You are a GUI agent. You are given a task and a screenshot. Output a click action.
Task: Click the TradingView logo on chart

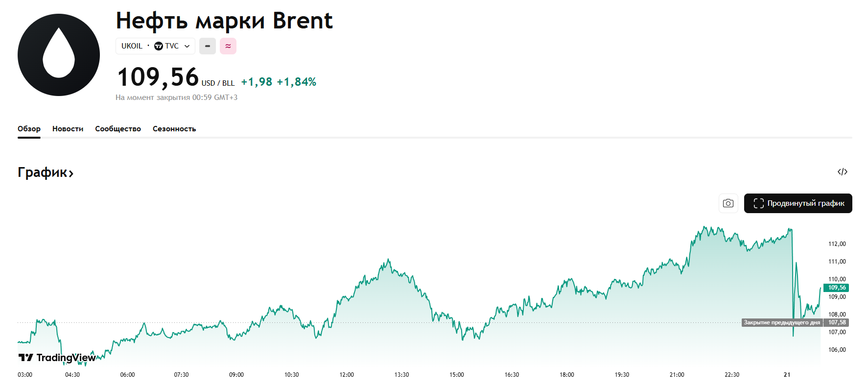coord(57,358)
